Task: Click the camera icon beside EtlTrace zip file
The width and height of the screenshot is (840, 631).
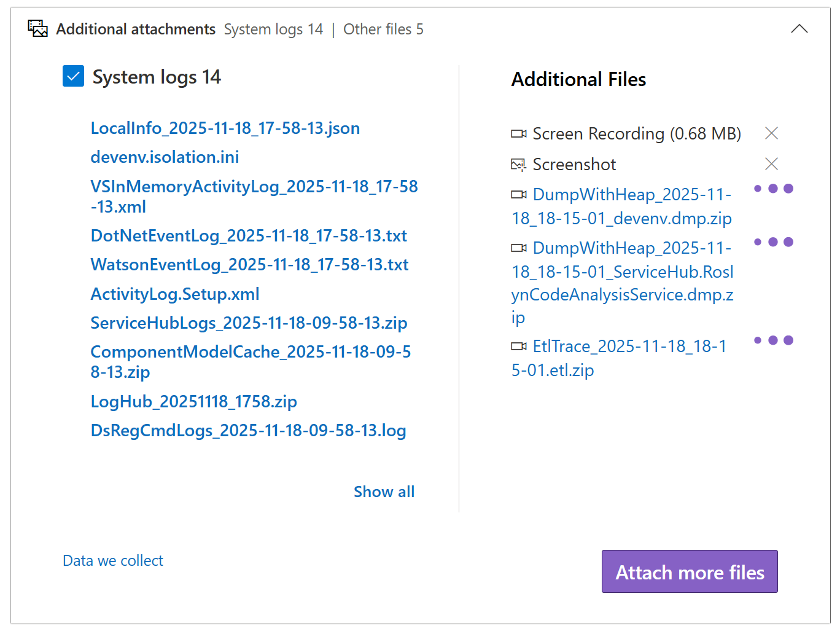Action: 518,346
